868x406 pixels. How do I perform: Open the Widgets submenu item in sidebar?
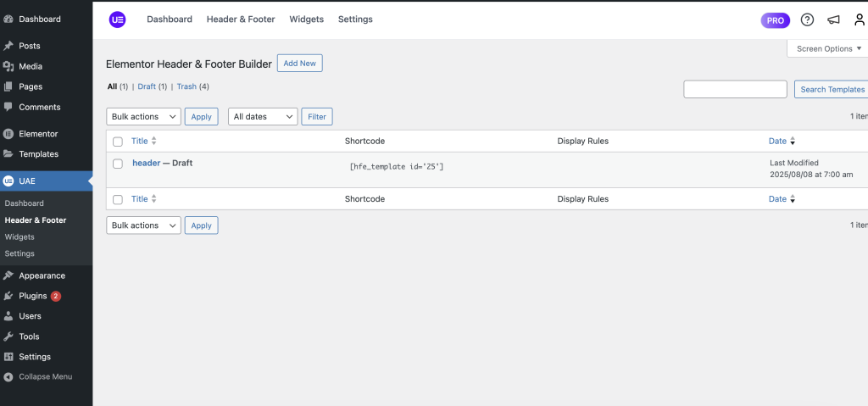[x=19, y=236]
